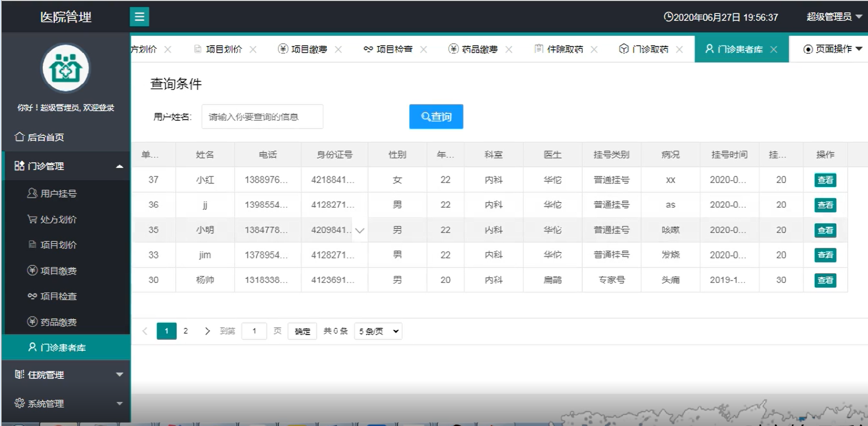Viewport: 868px width, 426px height.
Task: Close the partially visible 方划价 tab
Action: pos(167,49)
